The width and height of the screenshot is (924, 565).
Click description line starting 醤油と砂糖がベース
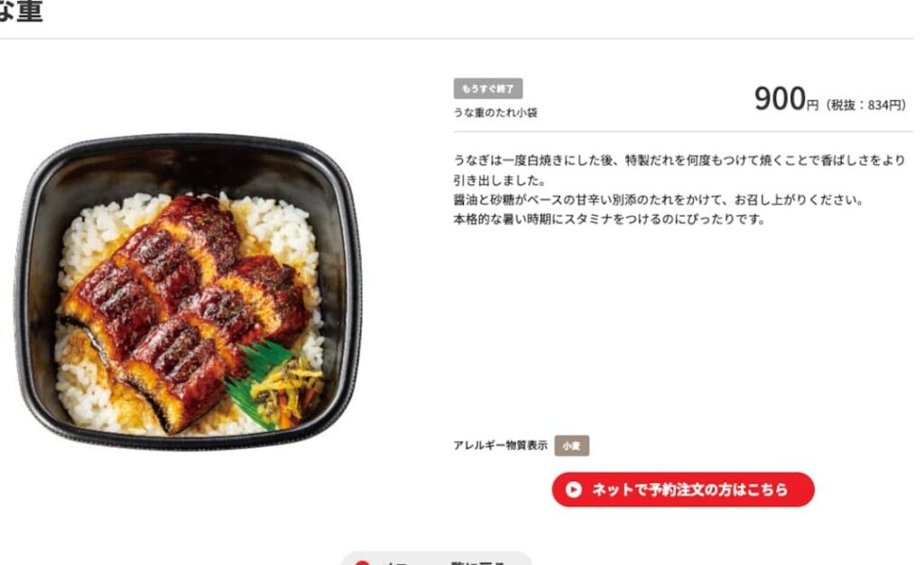(x=658, y=199)
